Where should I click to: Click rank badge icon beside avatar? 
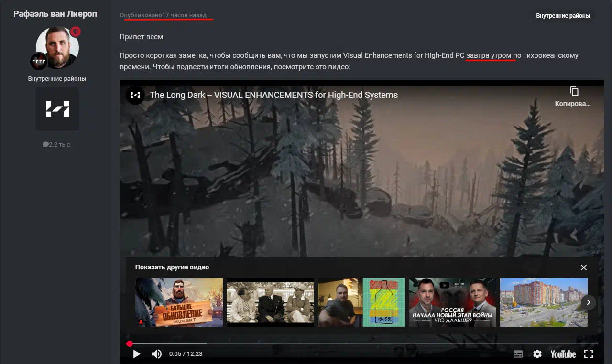tap(39, 62)
